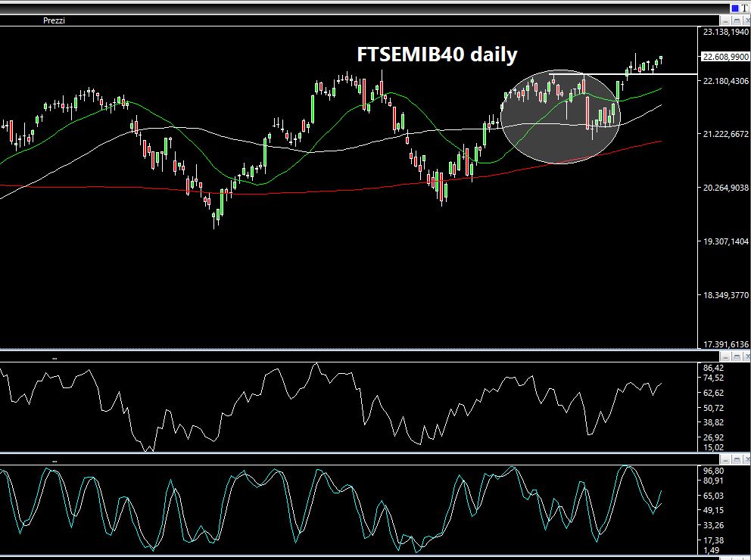This screenshot has width=751, height=560.
Task: Close the middle indicator panel with 86,42 scale
Action: (x=746, y=356)
